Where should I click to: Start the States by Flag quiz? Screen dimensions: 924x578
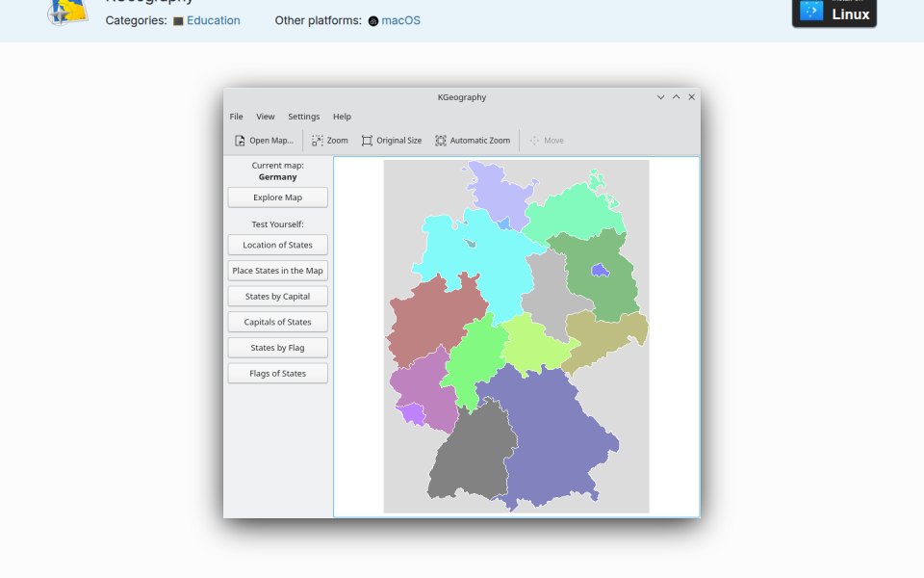tap(277, 348)
